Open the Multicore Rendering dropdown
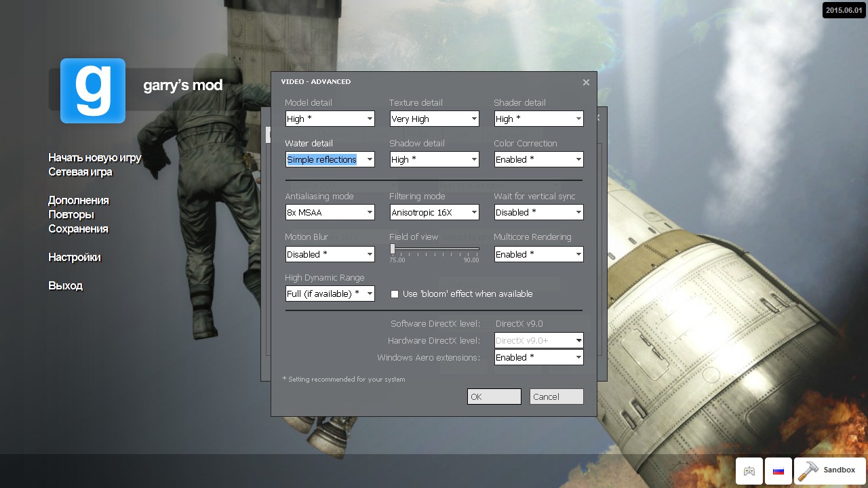The width and height of the screenshot is (868, 488). click(538, 254)
